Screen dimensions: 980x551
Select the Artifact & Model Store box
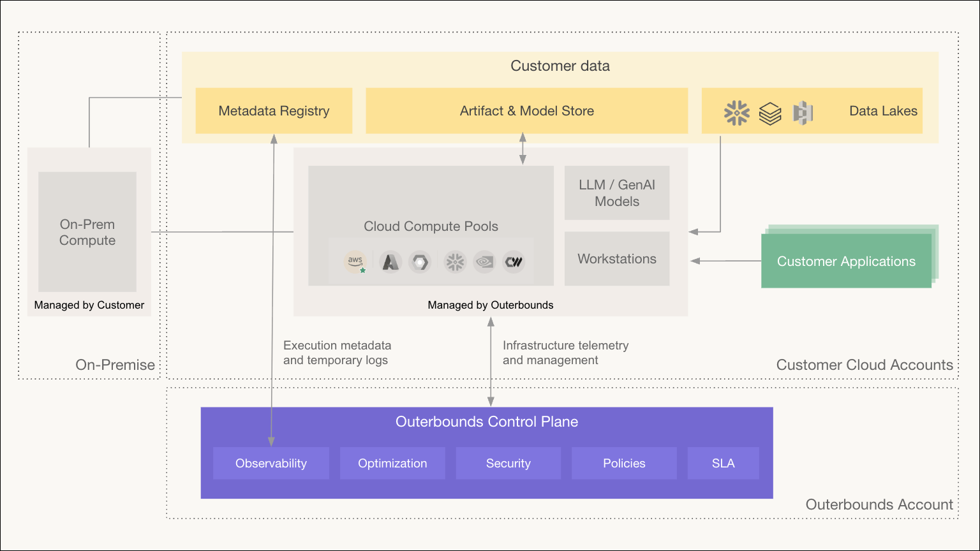[527, 111]
